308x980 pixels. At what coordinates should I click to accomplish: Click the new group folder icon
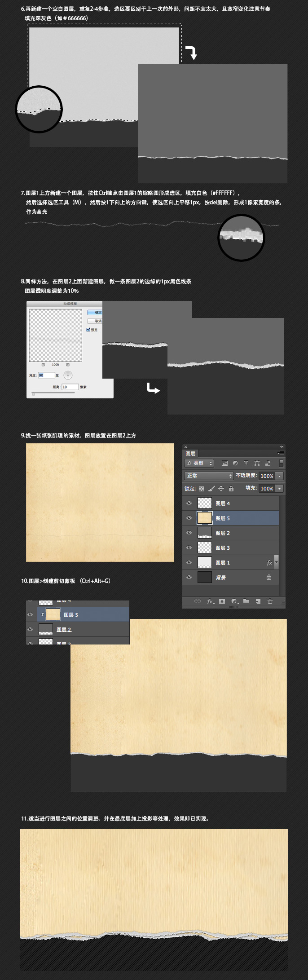(246, 601)
